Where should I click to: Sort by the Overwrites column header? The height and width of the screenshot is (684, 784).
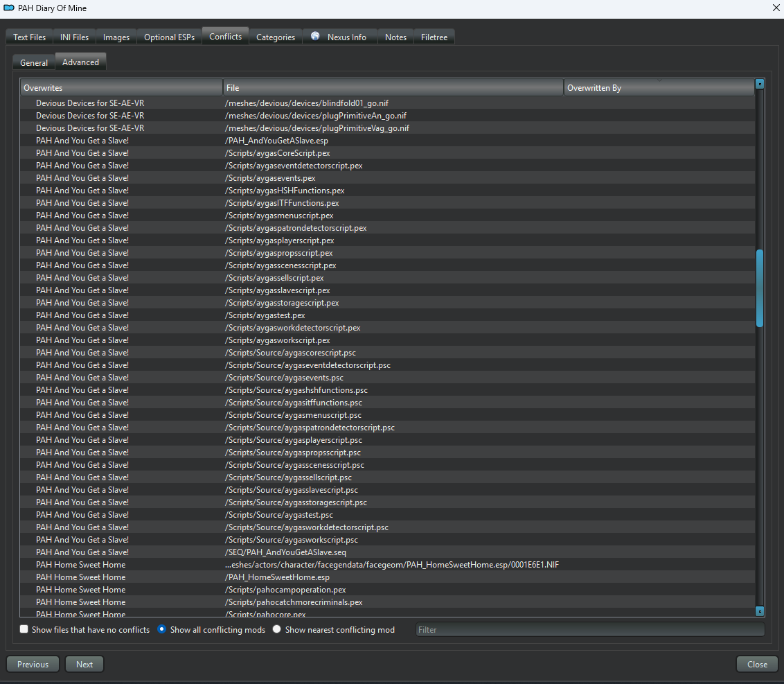[121, 87]
